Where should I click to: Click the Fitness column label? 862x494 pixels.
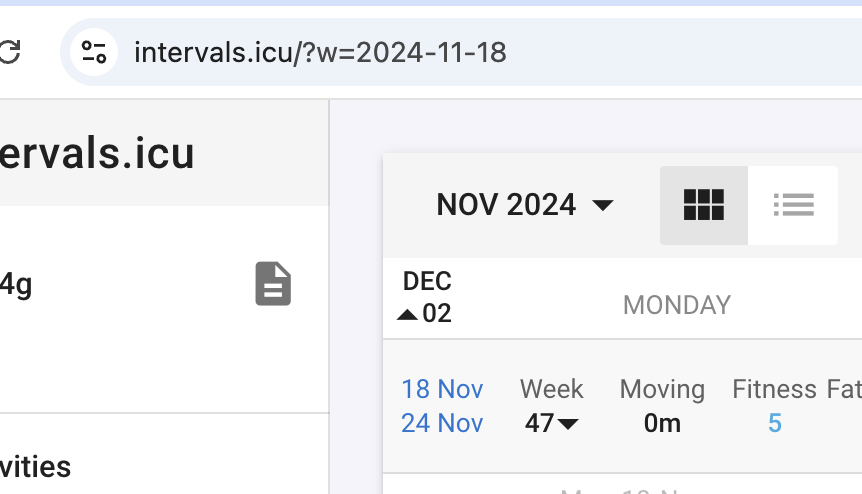pyautogui.click(x=774, y=389)
